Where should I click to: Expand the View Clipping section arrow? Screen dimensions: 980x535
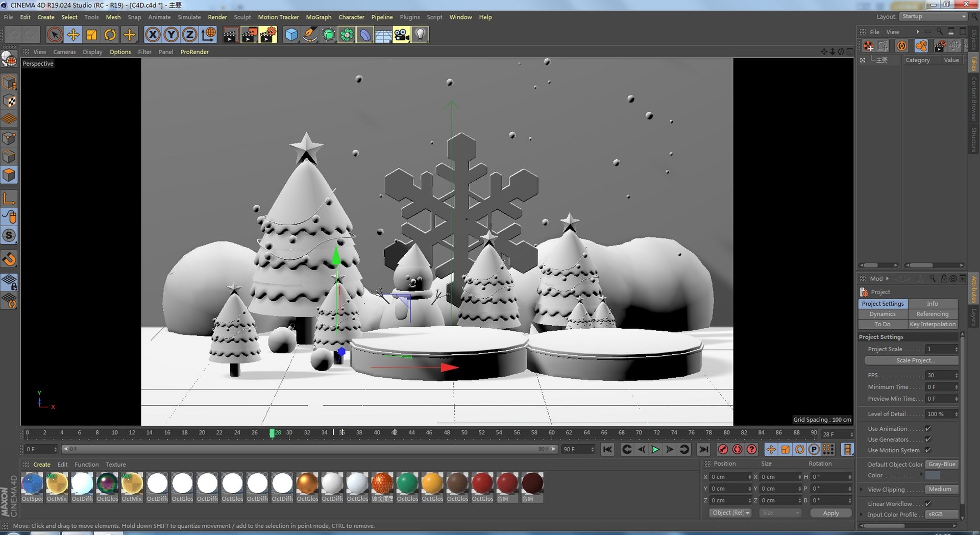pyautogui.click(x=862, y=490)
